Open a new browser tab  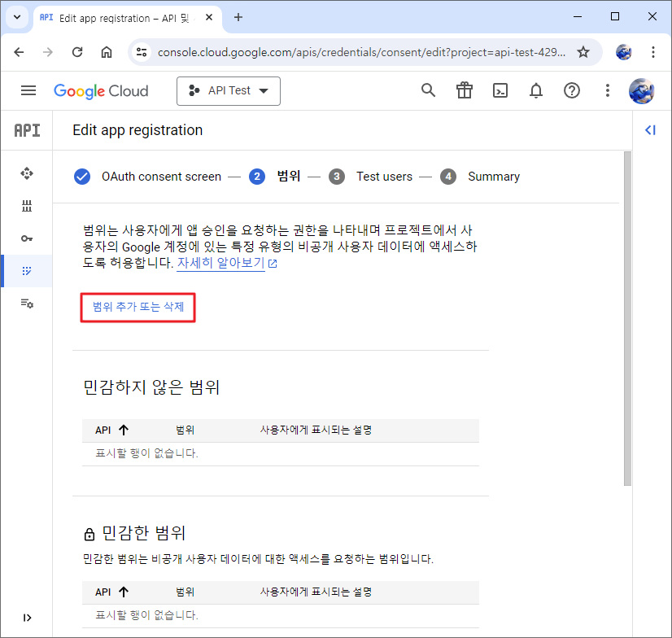click(x=238, y=17)
